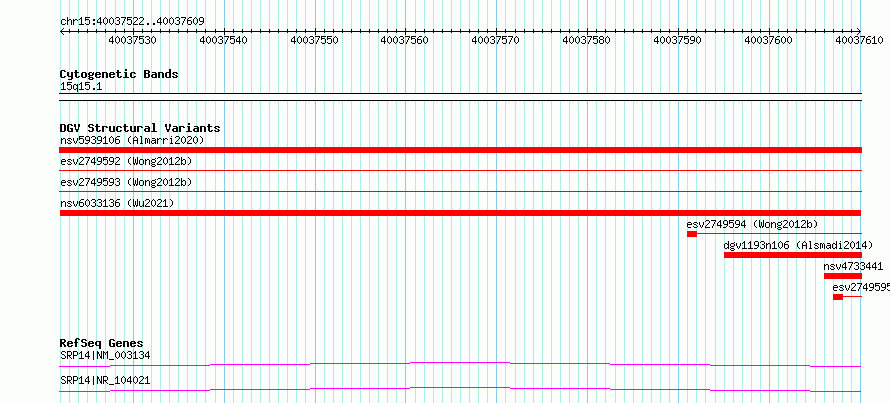The image size is (890, 403).
Task: Click the nsv6033136 (Wu2021) variant label
Action: (117, 203)
